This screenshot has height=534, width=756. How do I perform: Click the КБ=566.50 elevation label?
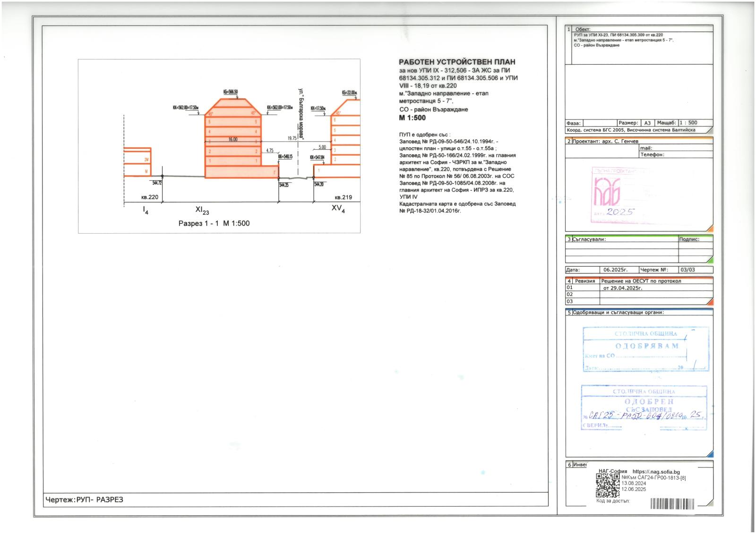[230, 92]
